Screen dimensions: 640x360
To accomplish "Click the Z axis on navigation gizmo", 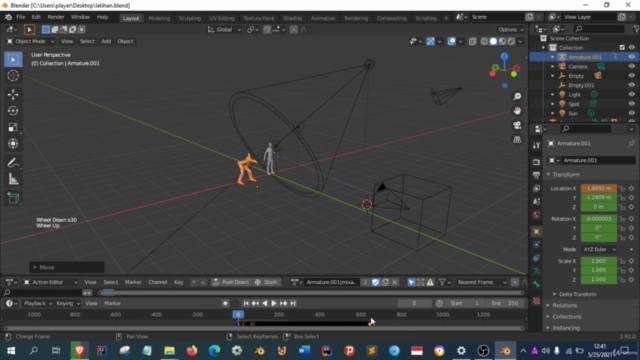I will point(504,56).
